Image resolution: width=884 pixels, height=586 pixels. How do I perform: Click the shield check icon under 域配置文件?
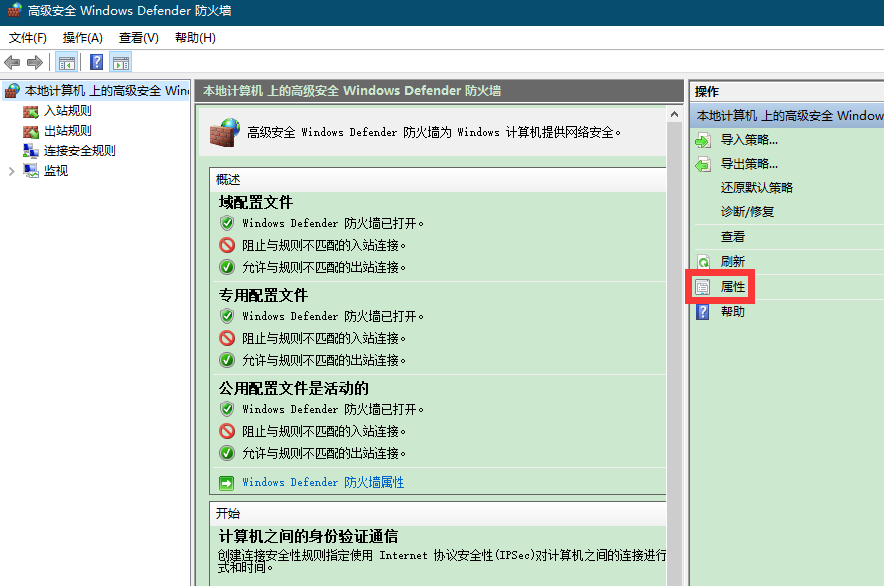[x=227, y=223]
